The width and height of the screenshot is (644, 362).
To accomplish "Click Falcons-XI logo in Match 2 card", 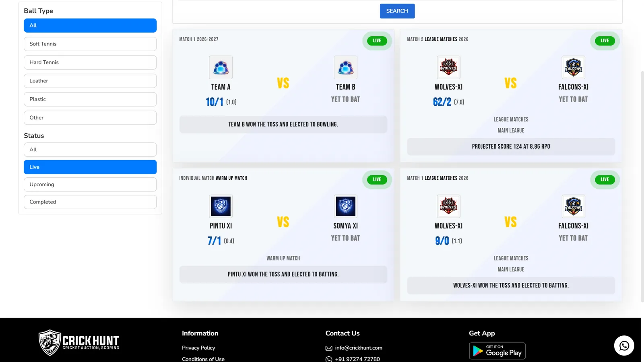I will click(573, 68).
